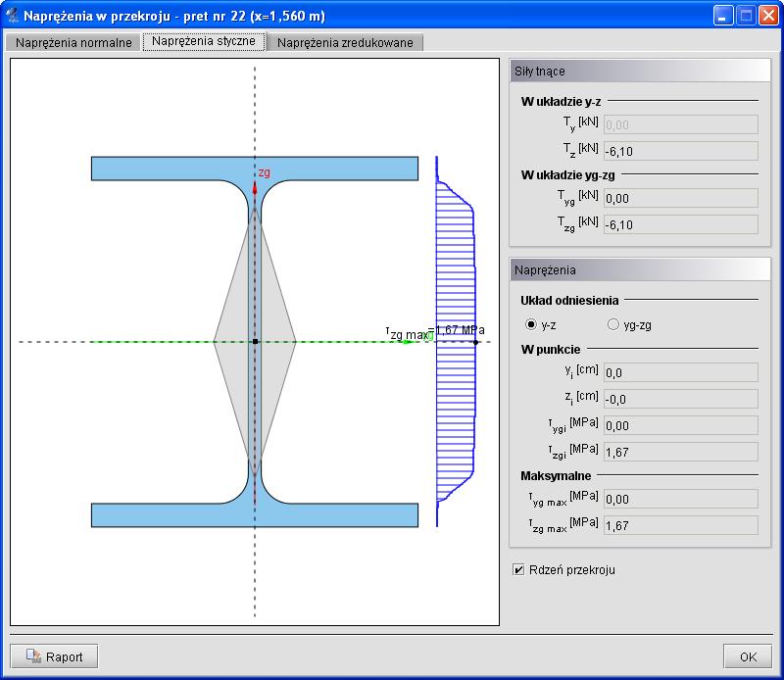Click the Ty [kN] field
This screenshot has width=784, height=680.
click(x=680, y=124)
